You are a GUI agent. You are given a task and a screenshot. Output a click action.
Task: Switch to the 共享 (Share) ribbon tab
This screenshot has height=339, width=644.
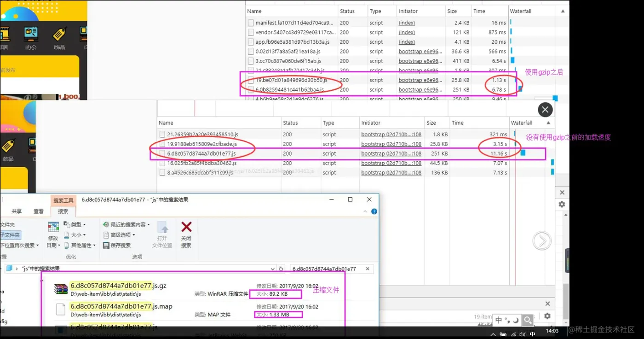(17, 211)
